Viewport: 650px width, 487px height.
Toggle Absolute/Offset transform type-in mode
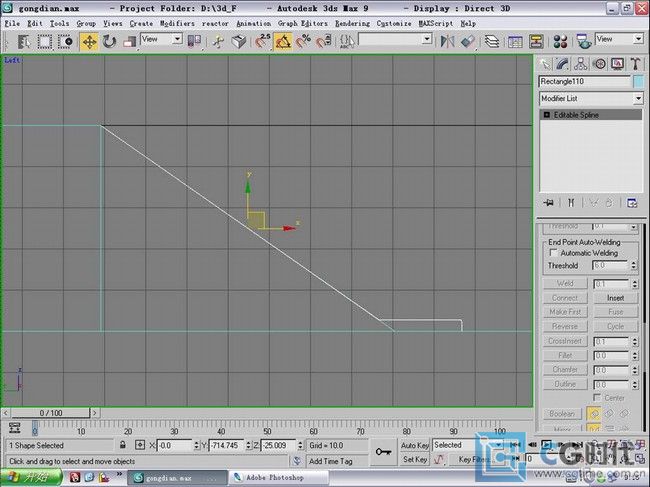140,445
